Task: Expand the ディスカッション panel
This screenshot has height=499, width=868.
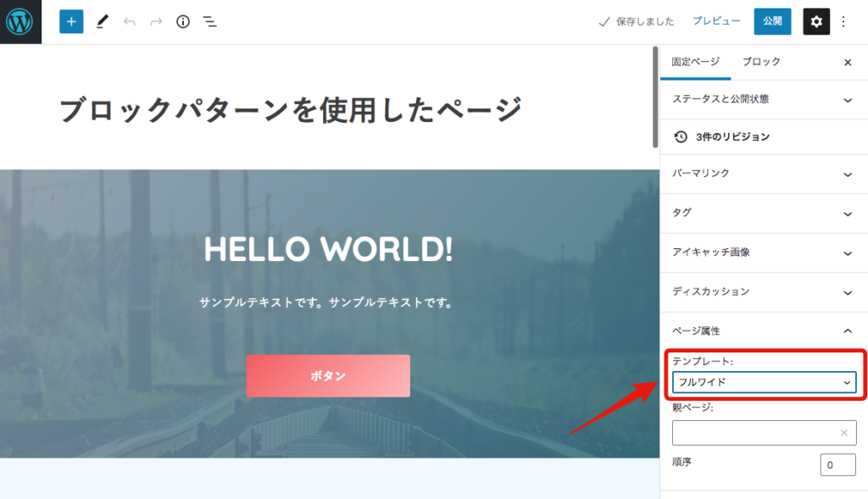Action: coord(764,291)
